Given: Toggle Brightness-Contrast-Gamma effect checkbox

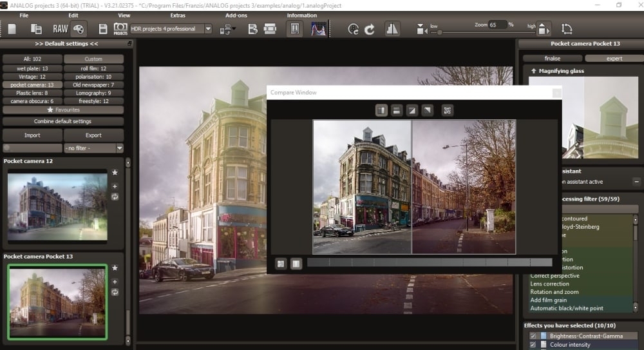Looking at the screenshot, I should pos(532,336).
